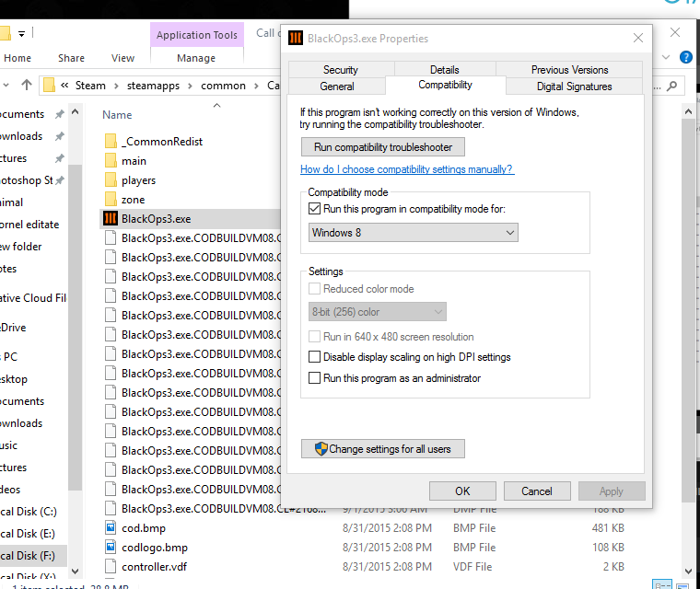Select Local Disk (F:) in navigation pane
The width and height of the screenshot is (700, 589).
click(x=28, y=556)
